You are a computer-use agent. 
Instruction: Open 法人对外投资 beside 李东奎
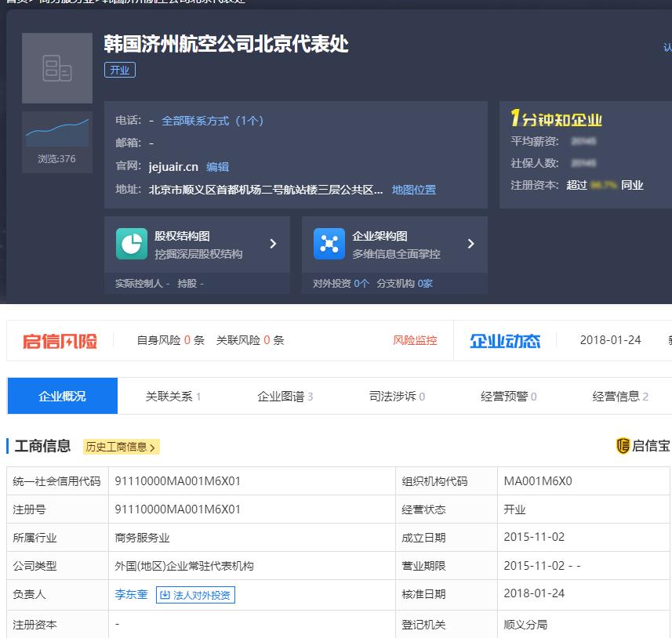point(194,594)
